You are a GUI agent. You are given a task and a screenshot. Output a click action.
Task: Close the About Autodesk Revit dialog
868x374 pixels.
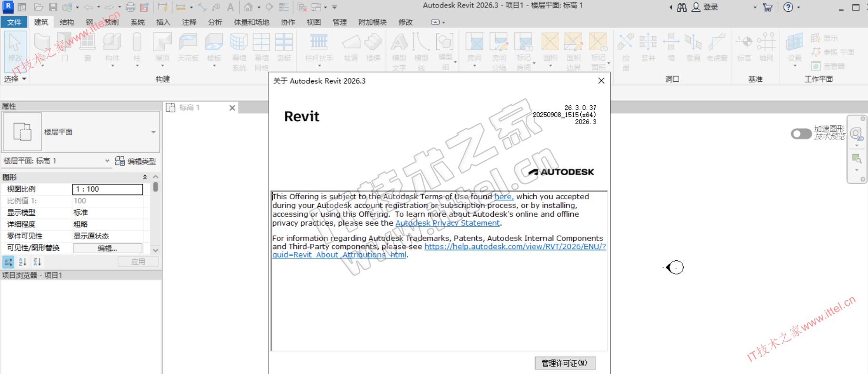pyautogui.click(x=601, y=81)
